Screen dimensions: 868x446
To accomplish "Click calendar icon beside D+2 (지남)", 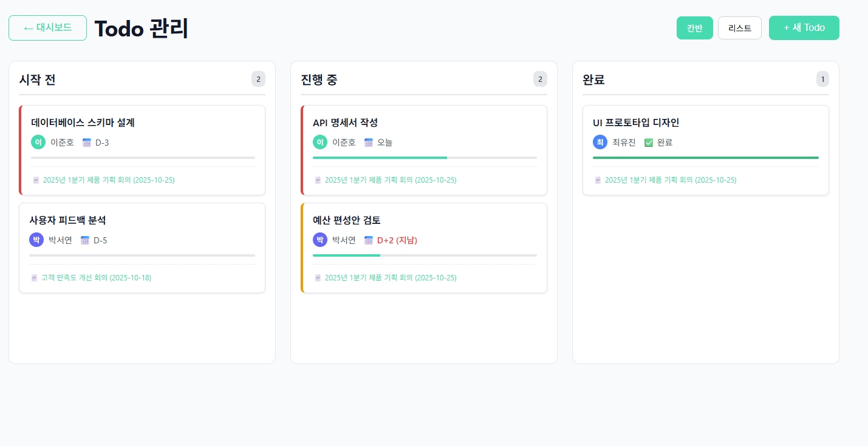I will coord(369,240).
